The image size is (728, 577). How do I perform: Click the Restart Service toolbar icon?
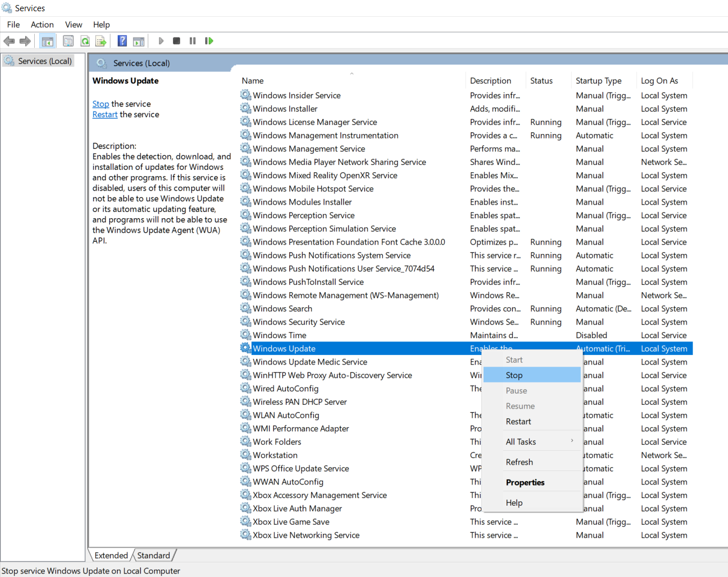coord(209,41)
